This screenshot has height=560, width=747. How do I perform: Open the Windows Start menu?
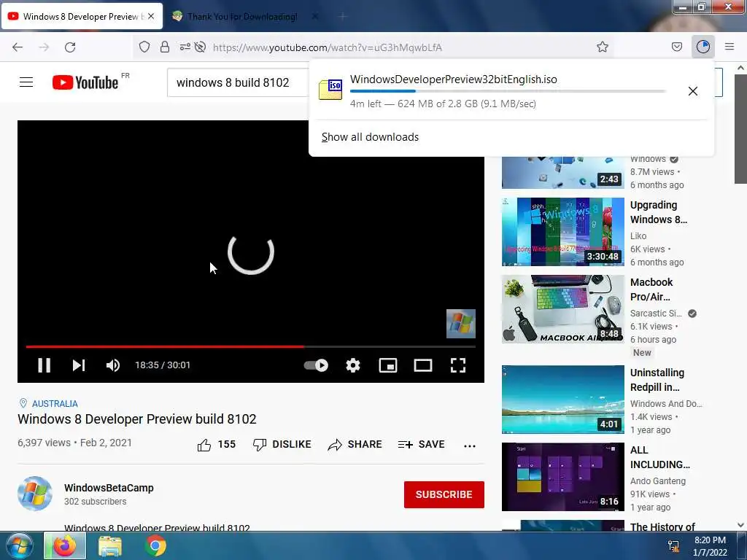point(20,545)
